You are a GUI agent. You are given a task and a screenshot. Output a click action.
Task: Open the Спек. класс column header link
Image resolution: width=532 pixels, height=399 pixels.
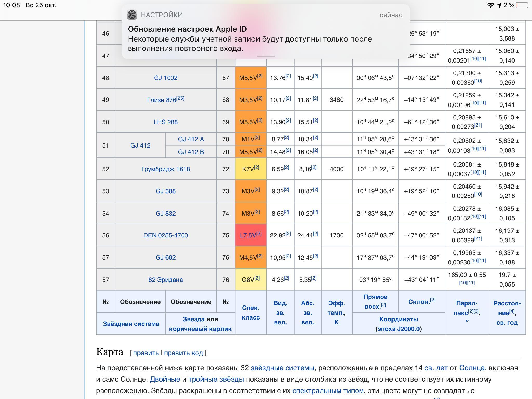pos(251,312)
